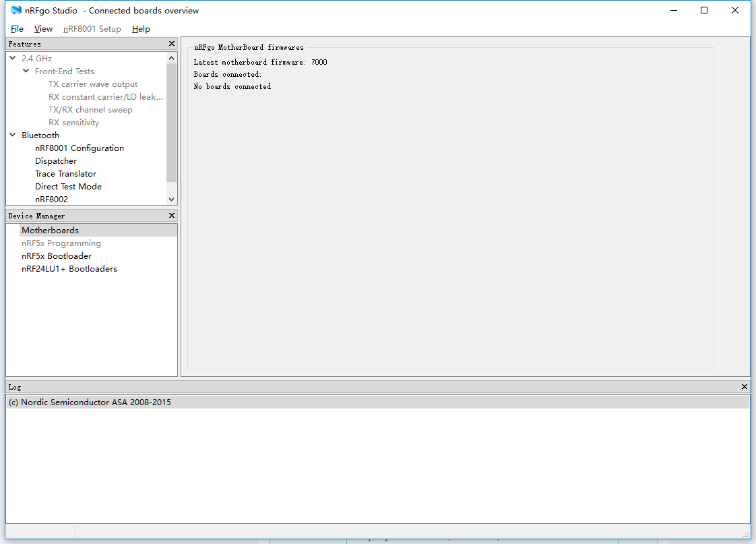
Task: Close the Features panel
Action: (x=171, y=44)
